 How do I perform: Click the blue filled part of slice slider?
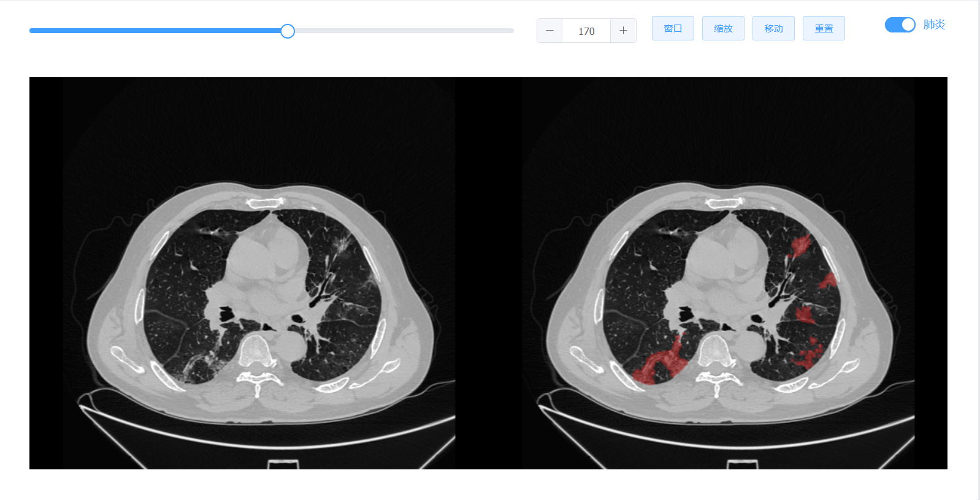pos(153,31)
